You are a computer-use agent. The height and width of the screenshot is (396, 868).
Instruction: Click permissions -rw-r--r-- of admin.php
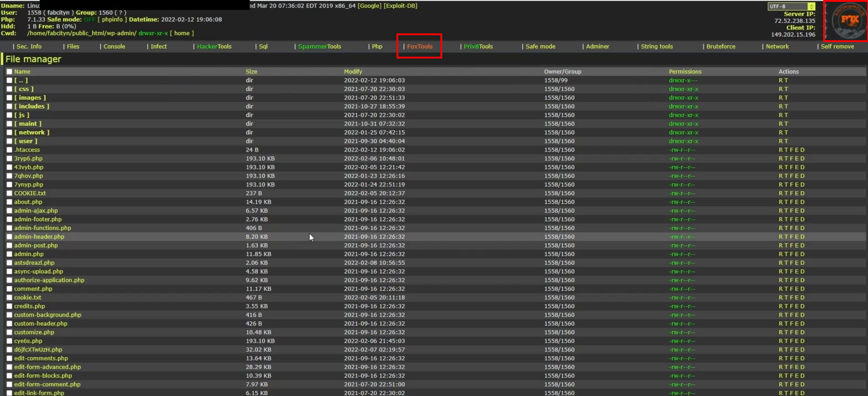pos(682,254)
